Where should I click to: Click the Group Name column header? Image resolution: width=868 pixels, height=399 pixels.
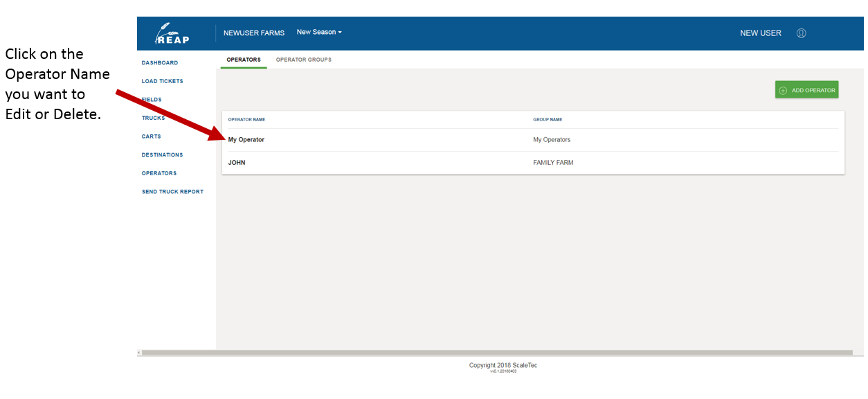coord(548,120)
